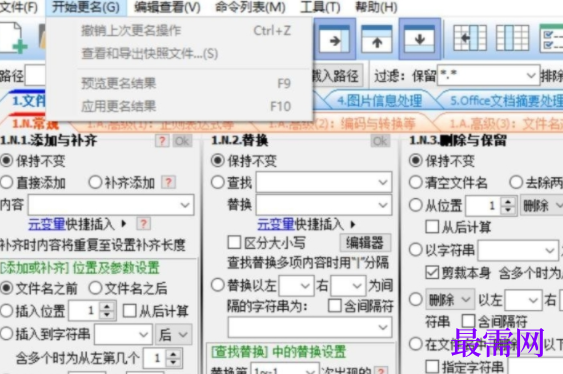This screenshot has height=374, width=563.
Task: Expand the 插入到字符串 combo box
Action: 144,335
